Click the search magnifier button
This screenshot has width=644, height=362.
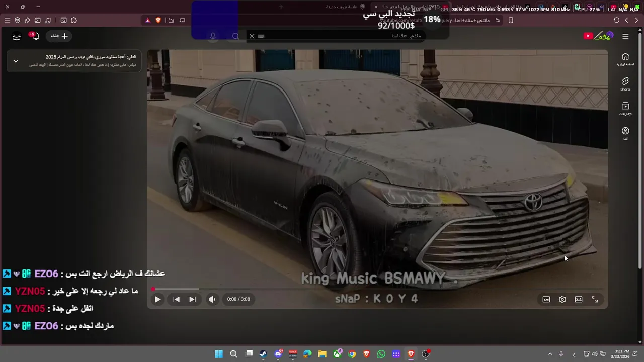(x=235, y=36)
